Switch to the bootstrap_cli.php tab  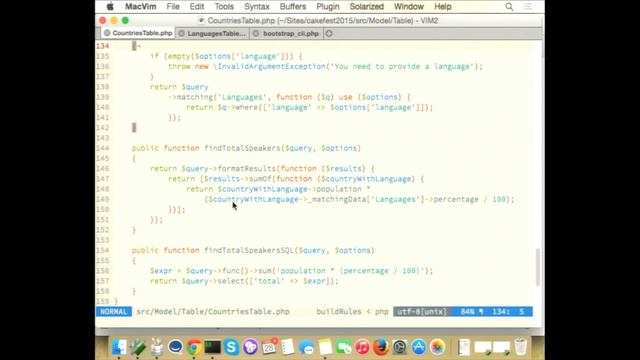click(x=287, y=33)
